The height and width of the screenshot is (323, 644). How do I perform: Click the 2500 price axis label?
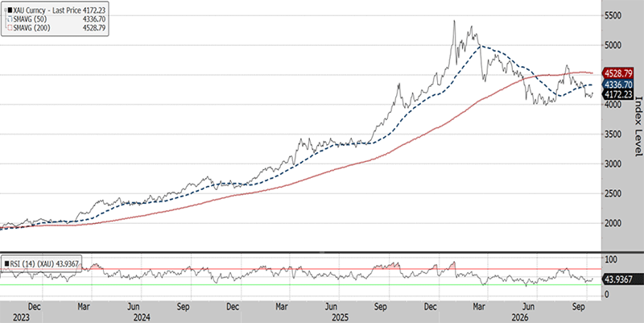point(613,193)
